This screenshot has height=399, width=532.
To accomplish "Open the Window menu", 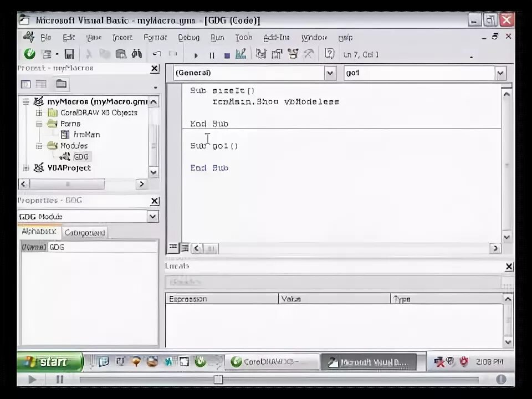I will click(314, 38).
